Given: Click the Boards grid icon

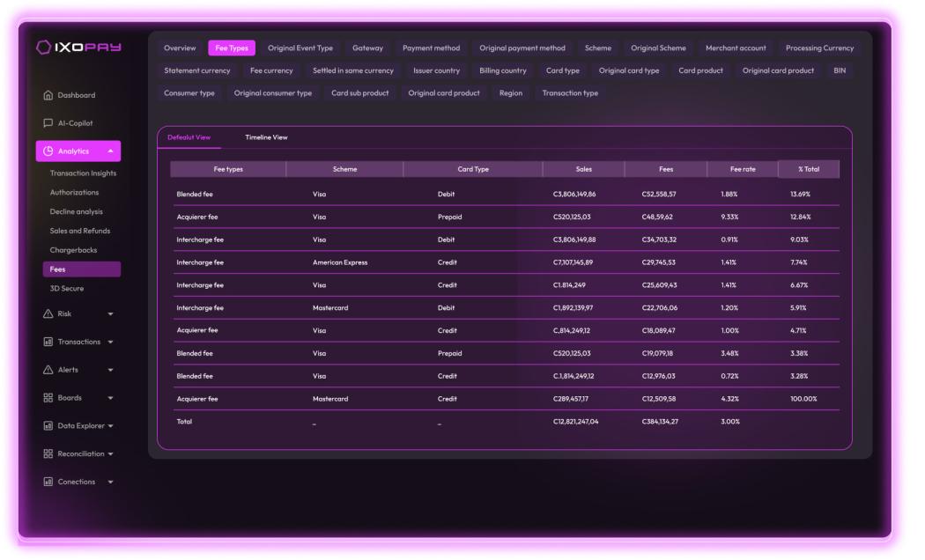Looking at the screenshot, I should pyautogui.click(x=48, y=398).
